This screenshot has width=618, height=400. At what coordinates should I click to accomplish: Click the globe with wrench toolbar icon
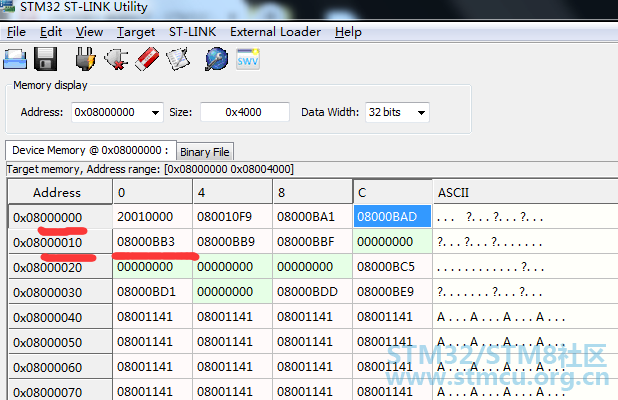pos(216,59)
